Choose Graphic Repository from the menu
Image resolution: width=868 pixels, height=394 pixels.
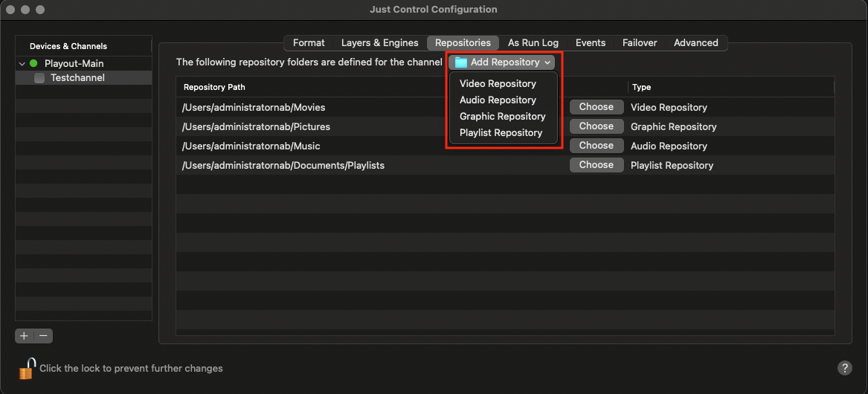click(503, 117)
